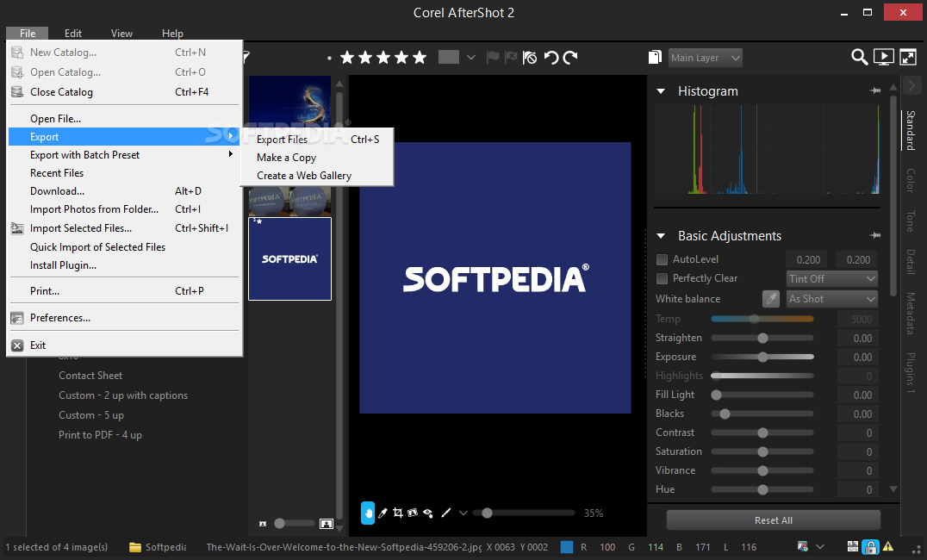Click the copy layer pages icon
Viewport: 927px width, 560px height.
click(655, 57)
